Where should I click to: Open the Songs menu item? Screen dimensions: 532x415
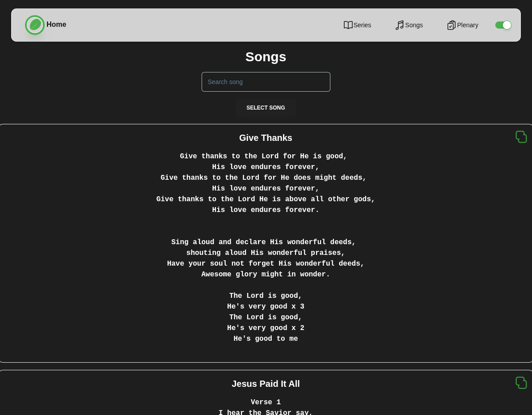coord(414,25)
